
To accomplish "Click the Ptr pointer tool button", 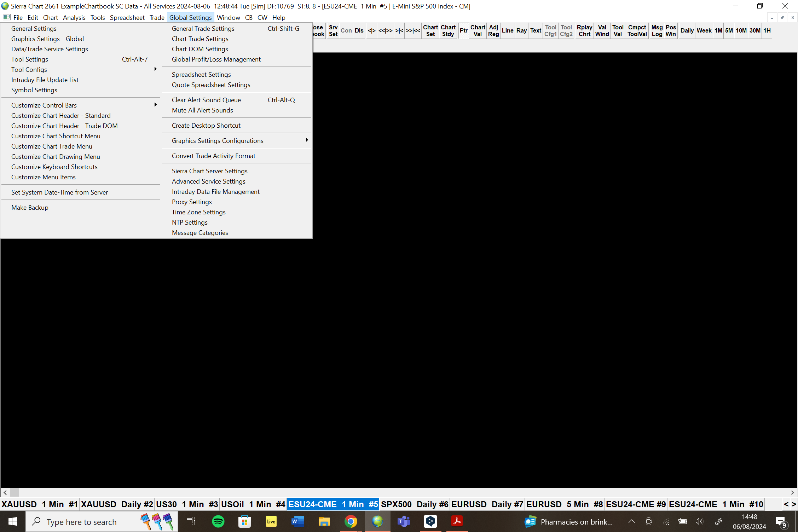I will (463, 31).
